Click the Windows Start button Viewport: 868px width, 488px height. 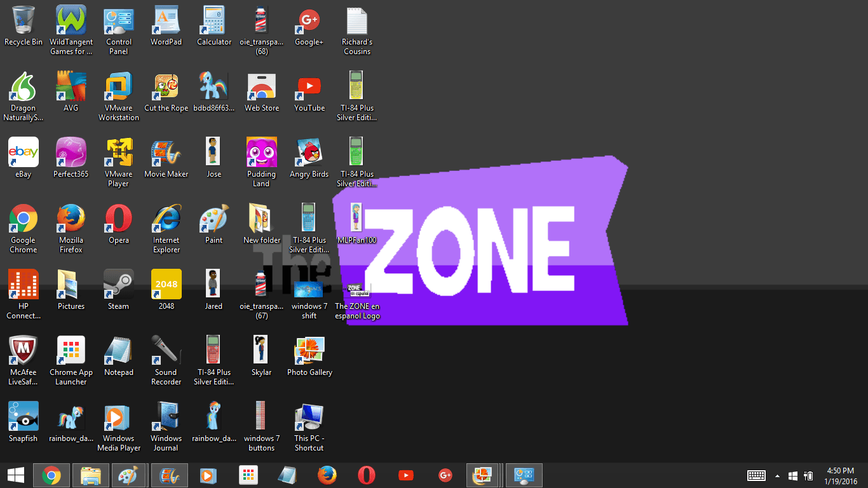pyautogui.click(x=15, y=475)
